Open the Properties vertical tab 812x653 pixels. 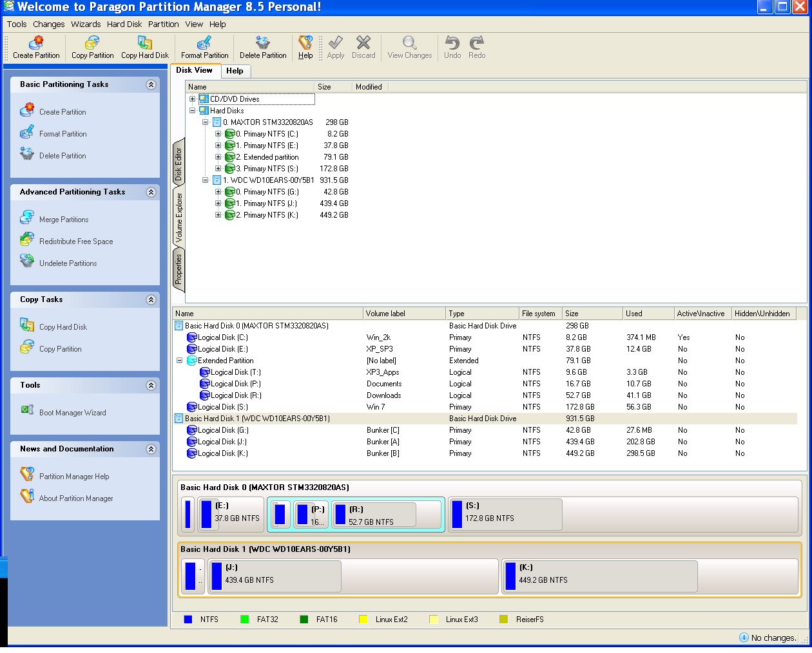click(179, 269)
